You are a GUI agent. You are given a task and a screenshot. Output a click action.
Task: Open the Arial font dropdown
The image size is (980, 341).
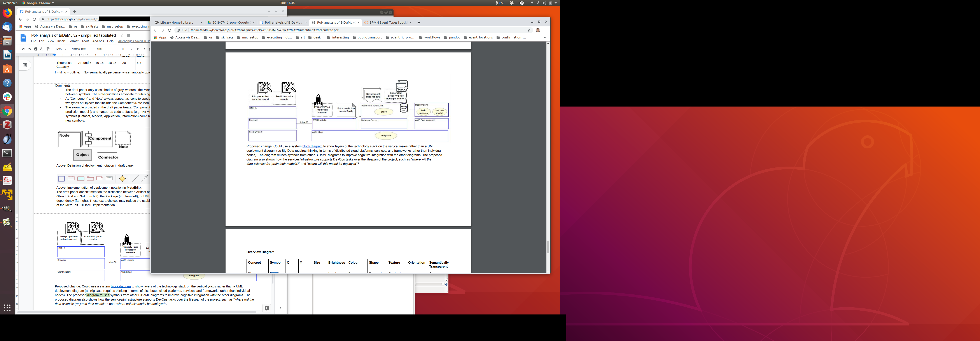106,49
